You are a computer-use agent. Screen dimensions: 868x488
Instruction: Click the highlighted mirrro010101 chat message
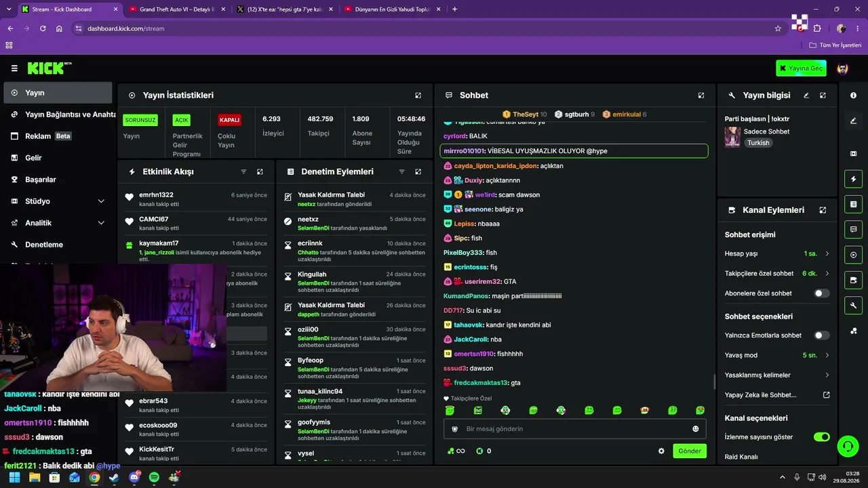(x=574, y=151)
